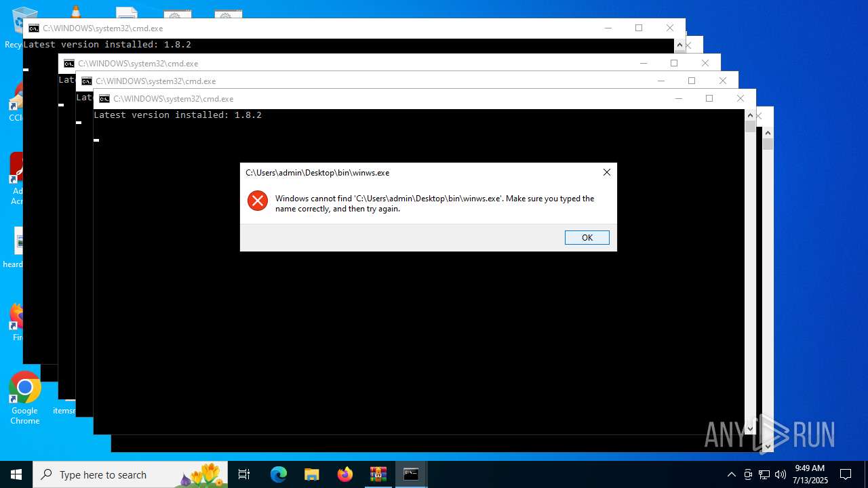Maximize the front cmd.exe window

point(709,98)
